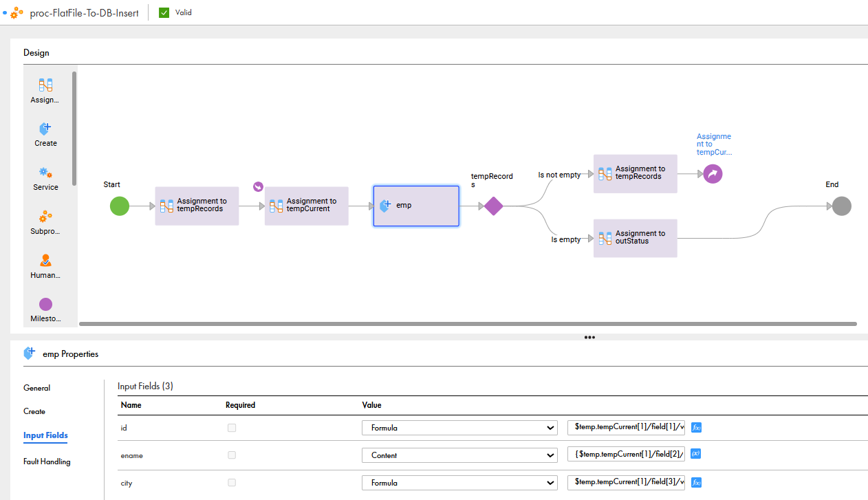Toggle Required checkbox for id
This screenshot has width=868, height=500.
pos(232,428)
